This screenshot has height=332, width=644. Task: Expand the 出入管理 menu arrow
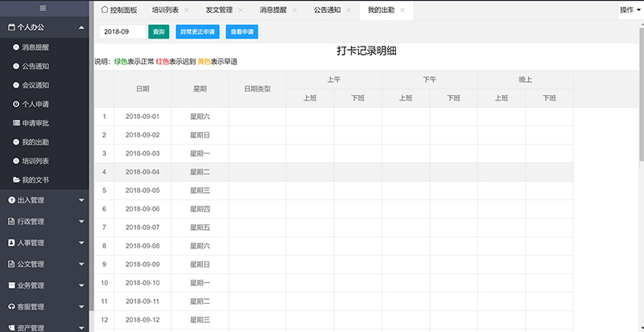tap(81, 200)
